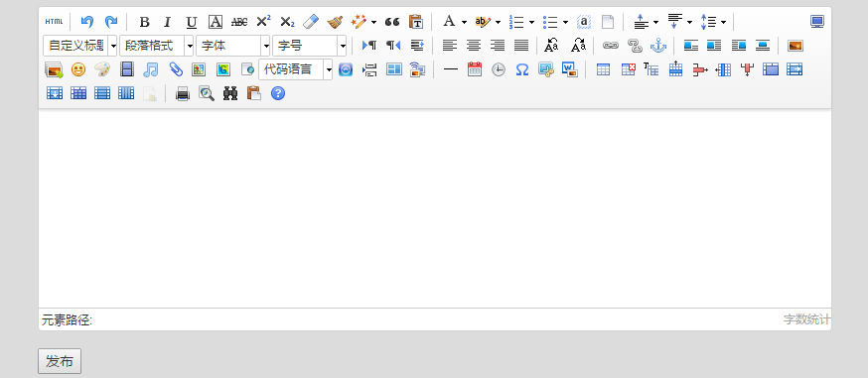
Task: Open ordered list style dropdown arrow
Action: point(531,22)
